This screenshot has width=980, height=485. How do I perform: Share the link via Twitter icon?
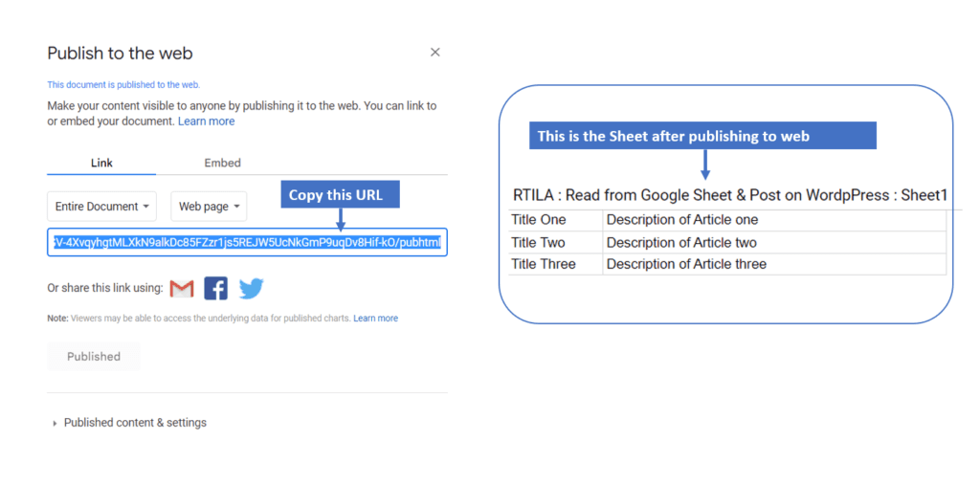252,289
